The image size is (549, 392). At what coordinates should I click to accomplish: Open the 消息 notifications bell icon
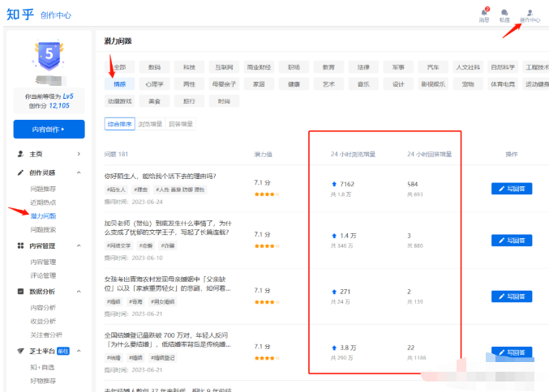point(485,12)
